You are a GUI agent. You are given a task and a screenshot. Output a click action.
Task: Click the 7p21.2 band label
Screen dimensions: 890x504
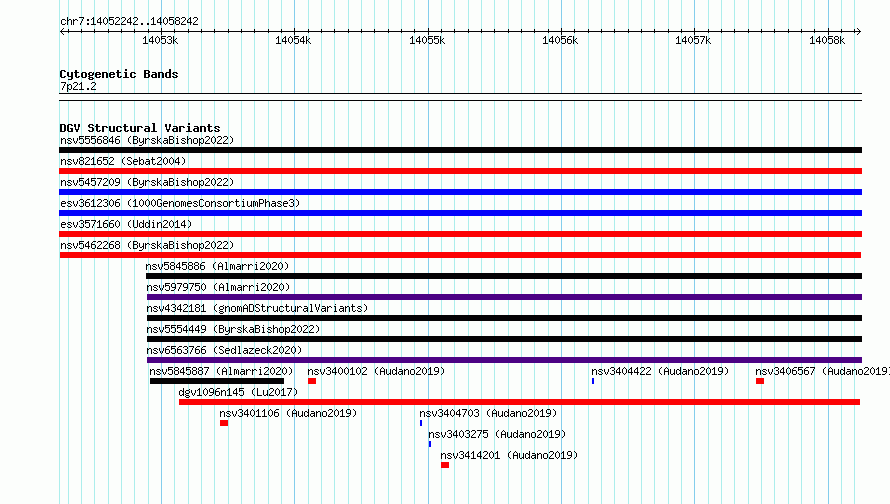pyautogui.click(x=78, y=86)
